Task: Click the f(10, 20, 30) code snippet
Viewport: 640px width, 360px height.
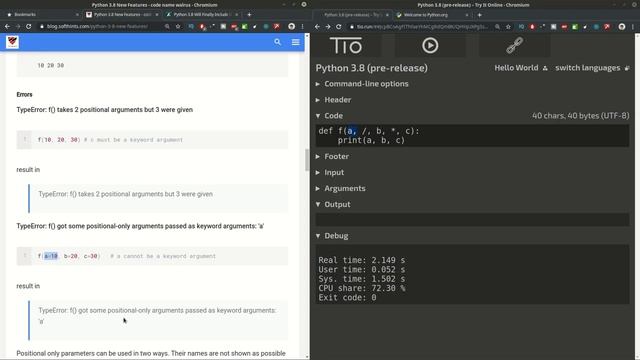Action: [x=152, y=140]
